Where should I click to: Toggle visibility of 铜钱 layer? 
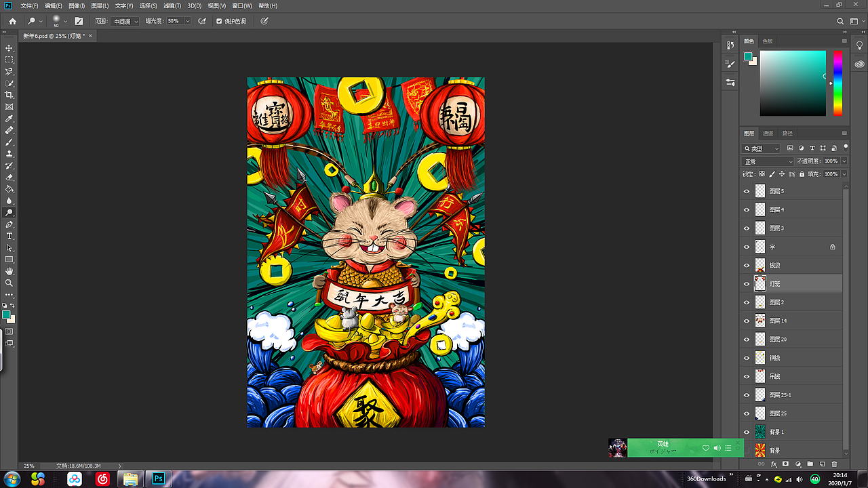click(747, 358)
